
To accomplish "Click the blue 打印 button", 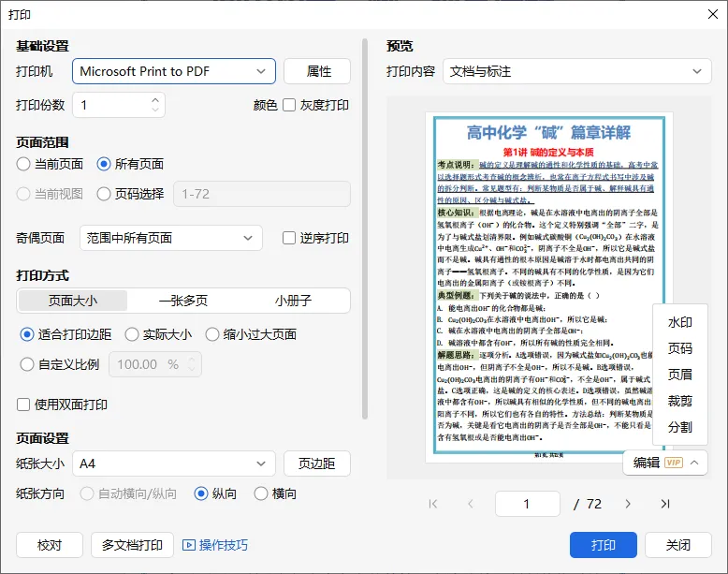I will 604,545.
